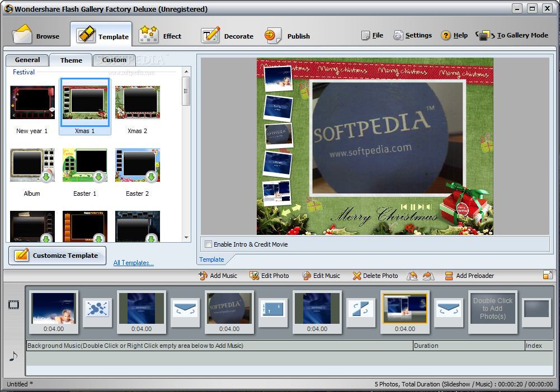Enable Intro & Credit Movie checkbox

click(208, 244)
